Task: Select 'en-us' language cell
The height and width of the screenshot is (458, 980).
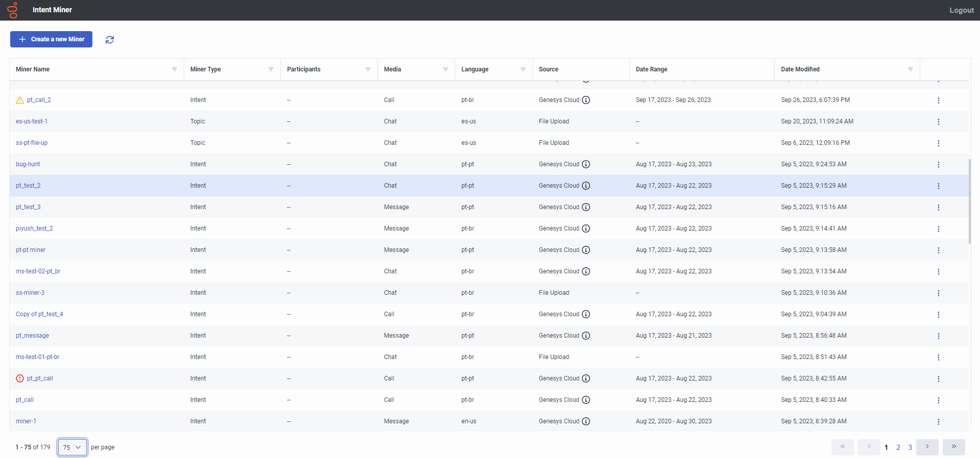Action: [469, 421]
